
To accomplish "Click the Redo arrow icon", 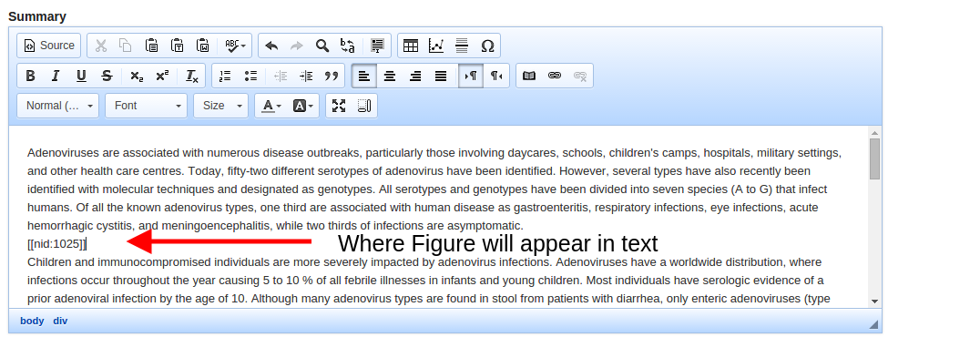I will tap(297, 46).
